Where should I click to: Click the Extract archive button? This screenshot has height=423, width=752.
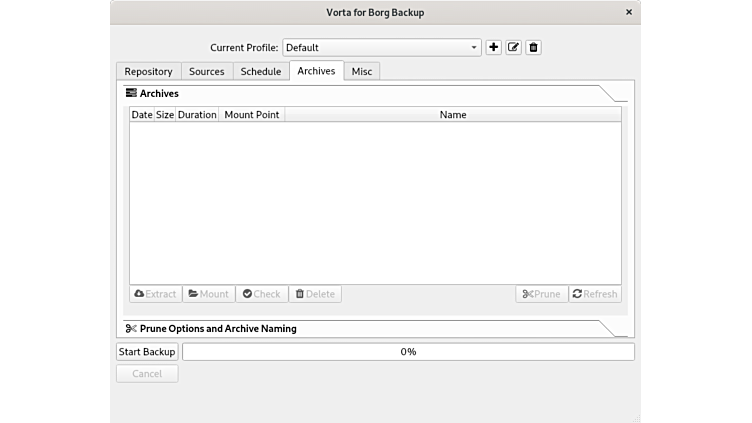click(155, 294)
